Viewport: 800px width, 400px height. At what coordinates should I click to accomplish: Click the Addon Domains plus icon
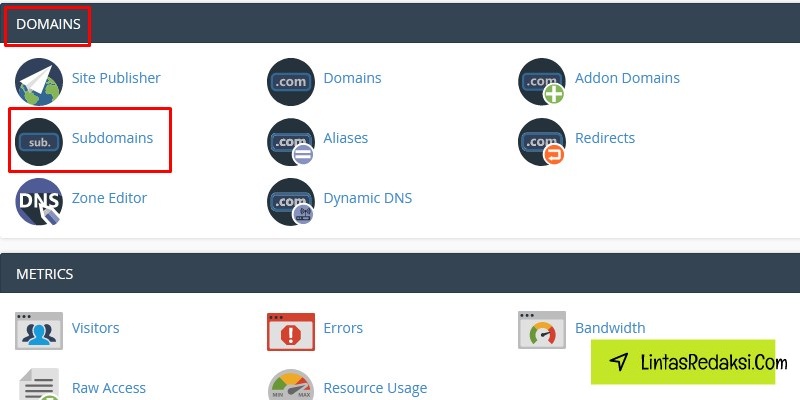pyautogui.click(x=542, y=82)
